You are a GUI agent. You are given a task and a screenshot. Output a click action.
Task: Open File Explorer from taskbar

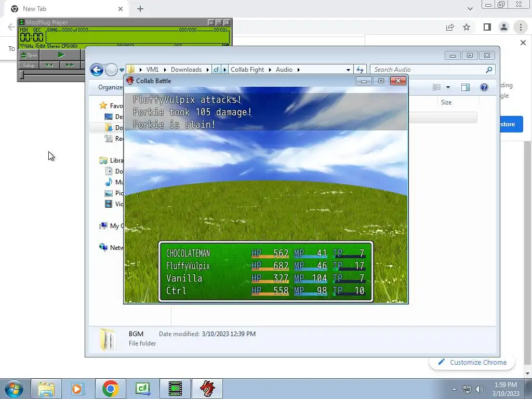[x=46, y=389]
